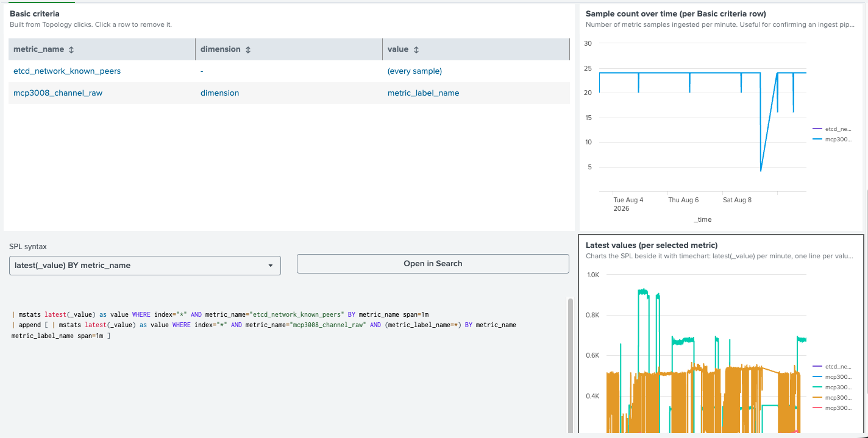
Task: Remove the etcd_network_known_peers criteria row
Action: (289, 71)
